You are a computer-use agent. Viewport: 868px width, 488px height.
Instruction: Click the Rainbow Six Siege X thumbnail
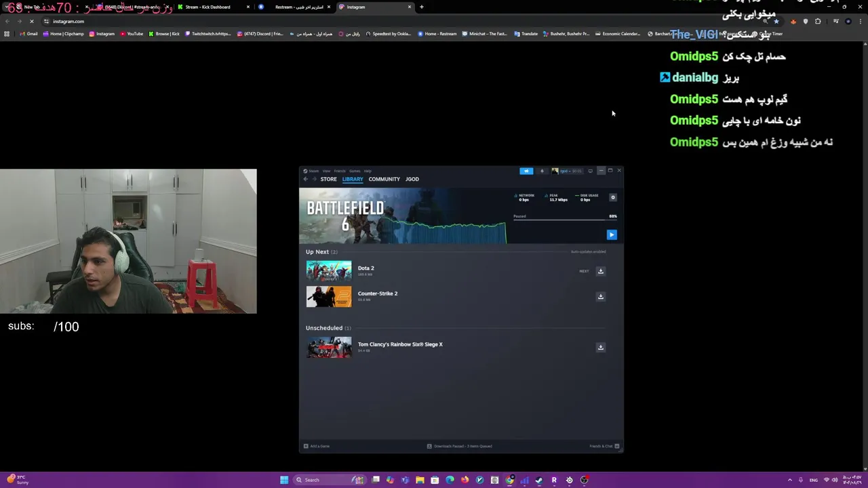(x=329, y=347)
